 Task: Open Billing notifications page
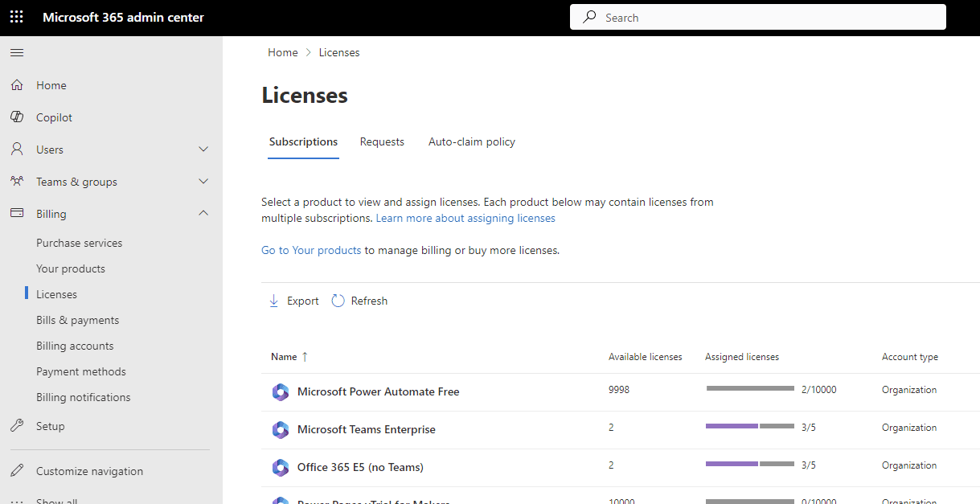[x=83, y=397]
